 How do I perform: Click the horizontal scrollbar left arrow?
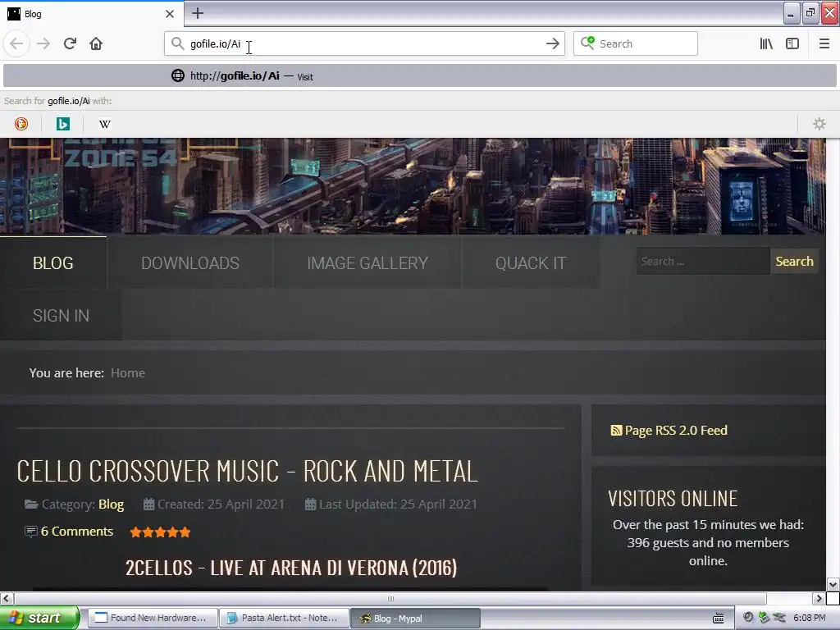(6, 598)
